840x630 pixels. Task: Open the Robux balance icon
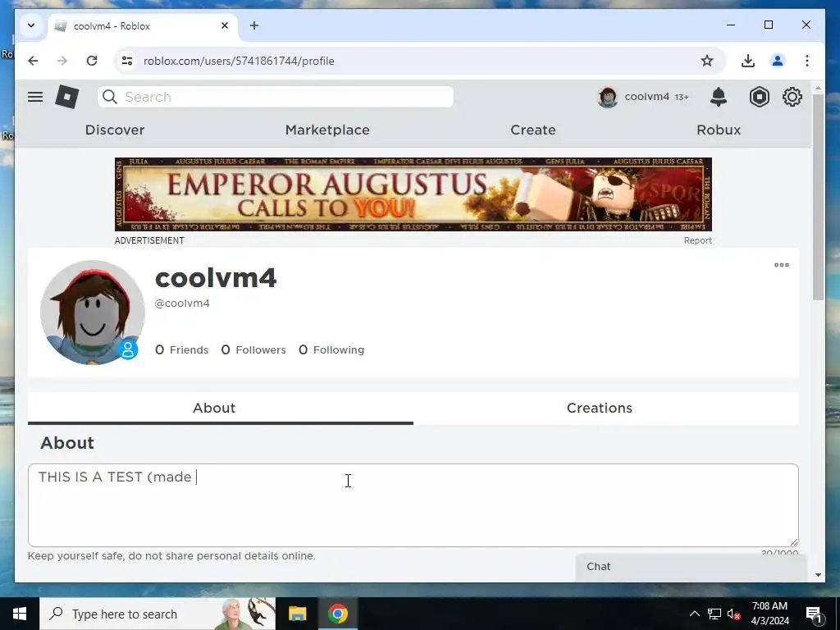point(759,97)
